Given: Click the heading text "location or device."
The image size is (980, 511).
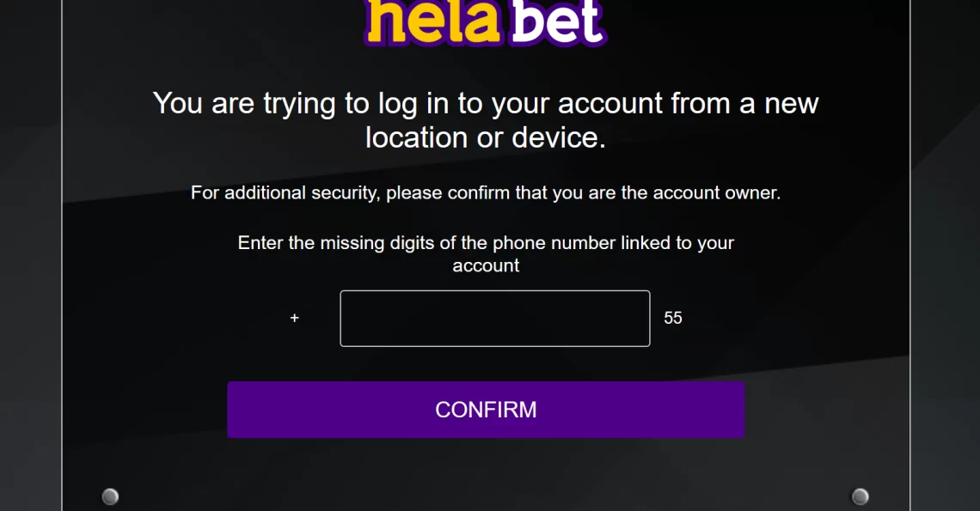Looking at the screenshot, I should 486,138.
